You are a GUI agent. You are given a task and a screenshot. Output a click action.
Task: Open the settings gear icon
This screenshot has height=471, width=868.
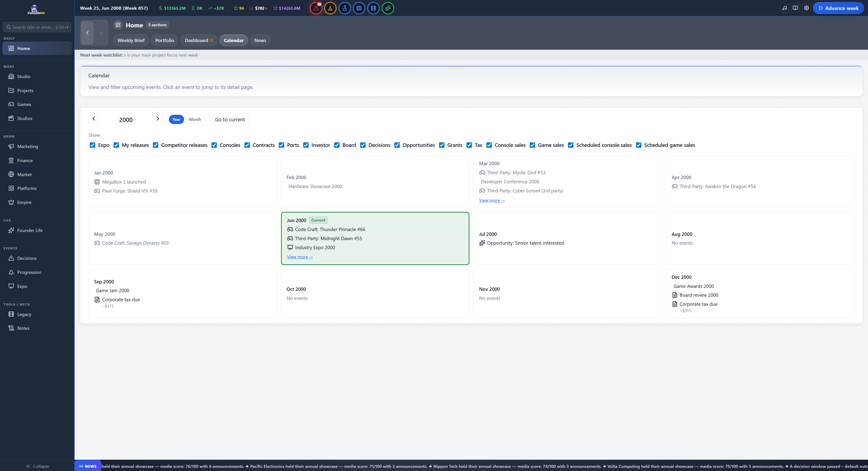pos(806,8)
